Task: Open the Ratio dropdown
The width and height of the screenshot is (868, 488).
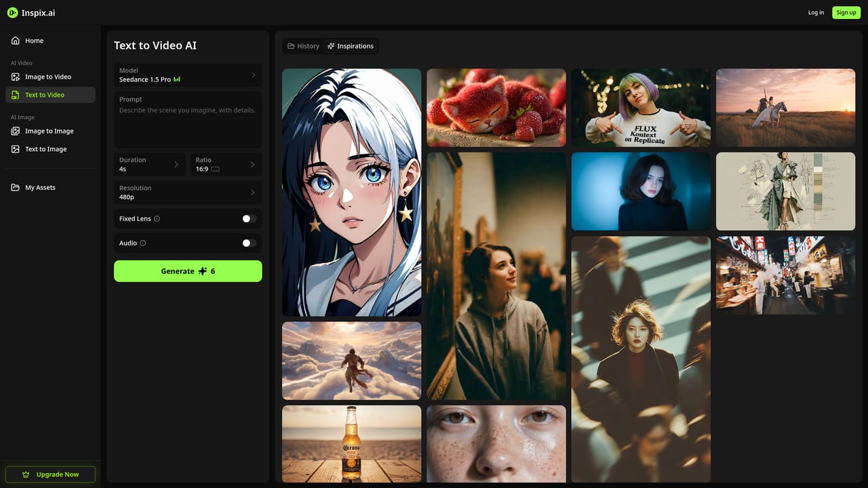Action: [226, 165]
